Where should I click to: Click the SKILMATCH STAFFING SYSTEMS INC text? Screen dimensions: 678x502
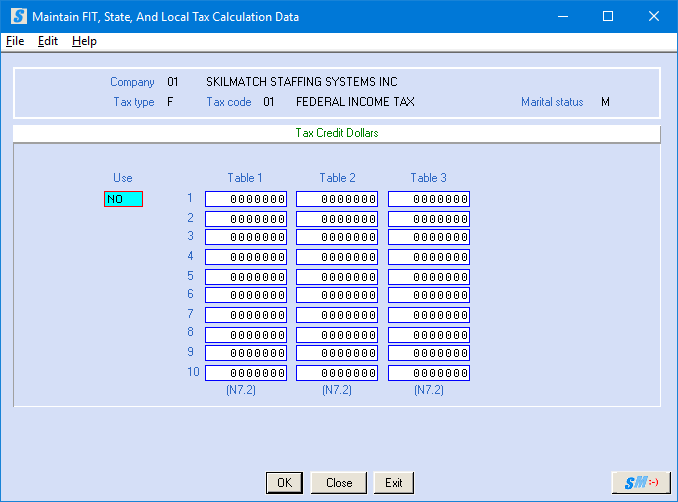[x=301, y=82]
